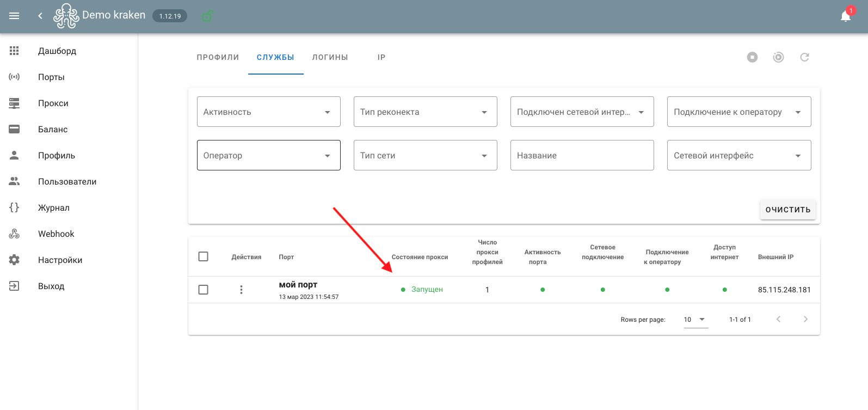Click the Webhook icon in sidebar
This screenshot has width=868, height=410.
click(14, 234)
